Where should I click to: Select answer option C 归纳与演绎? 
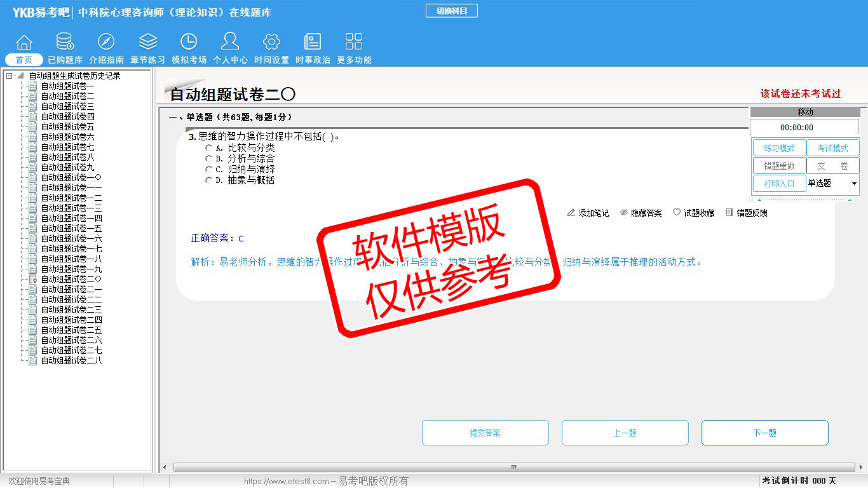click(x=208, y=170)
